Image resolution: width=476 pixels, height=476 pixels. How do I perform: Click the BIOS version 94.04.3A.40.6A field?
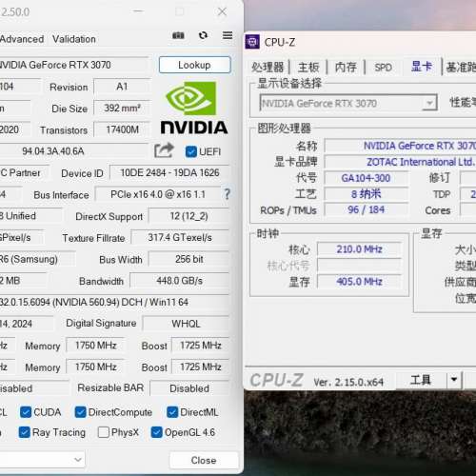click(x=73, y=151)
